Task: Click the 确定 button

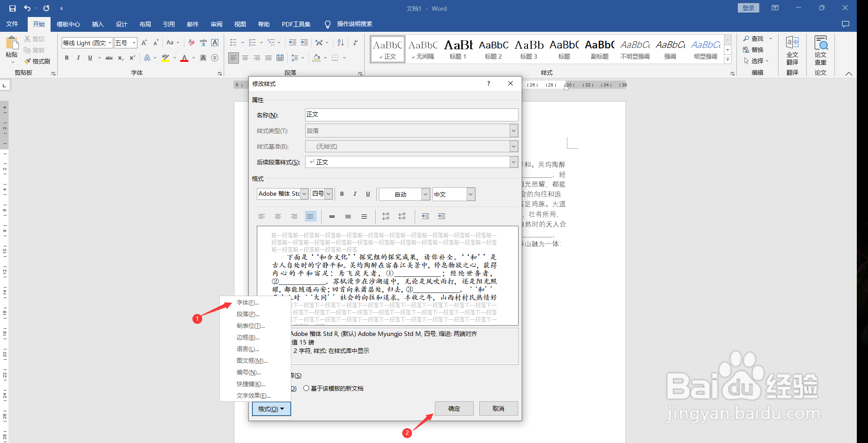Action: pos(454,409)
